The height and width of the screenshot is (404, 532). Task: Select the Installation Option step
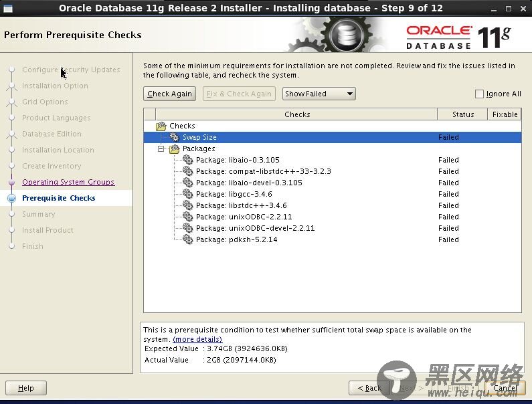click(55, 86)
